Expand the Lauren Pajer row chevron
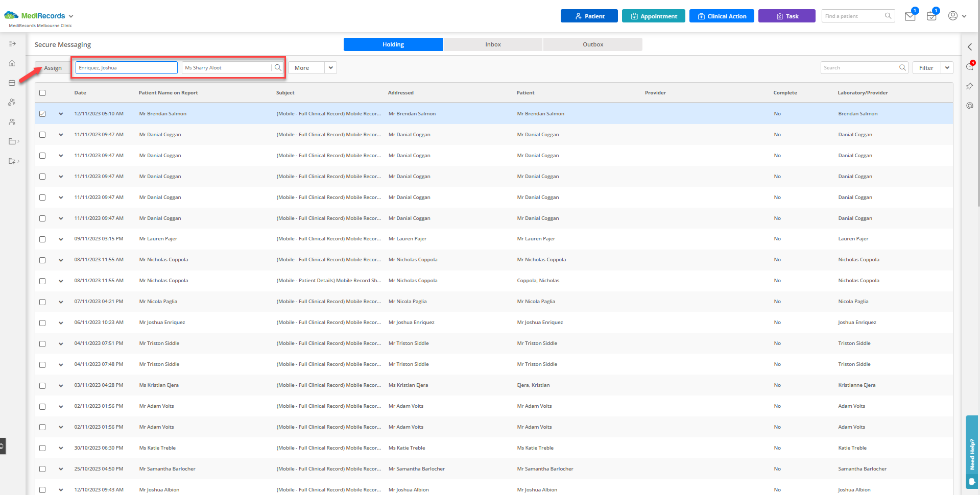The height and width of the screenshot is (495, 980). click(61, 239)
